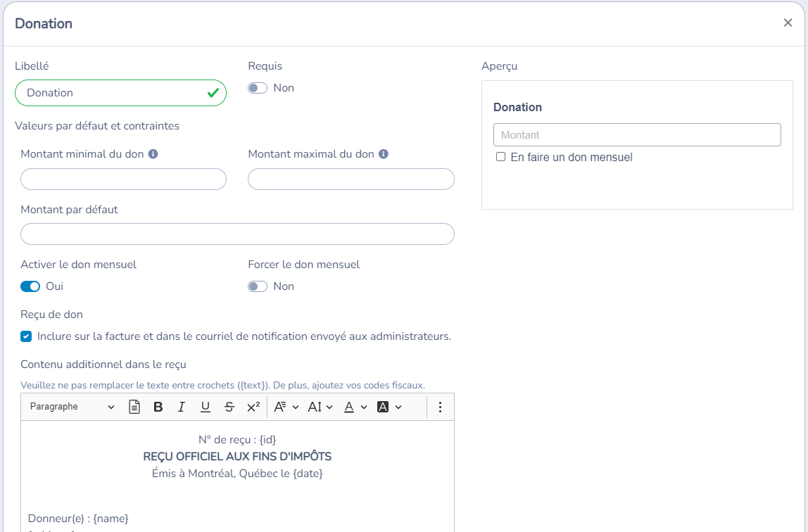Open the Paragraphe style dropdown
Image resolution: width=808 pixels, height=532 pixels.
coord(72,407)
